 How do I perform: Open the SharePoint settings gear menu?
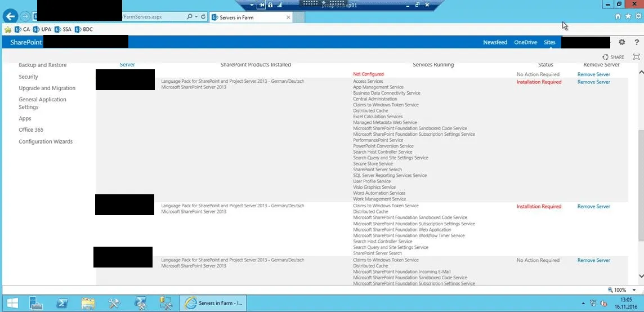click(x=622, y=42)
